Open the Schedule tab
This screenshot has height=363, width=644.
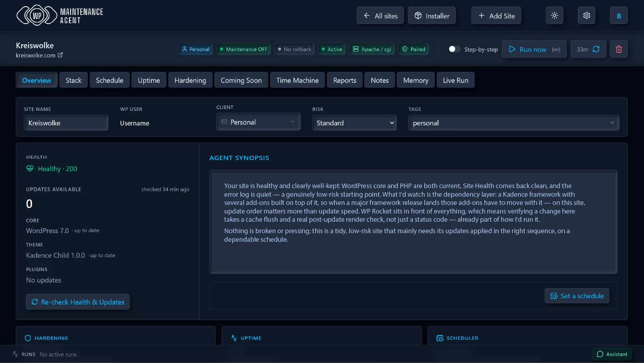point(109,80)
